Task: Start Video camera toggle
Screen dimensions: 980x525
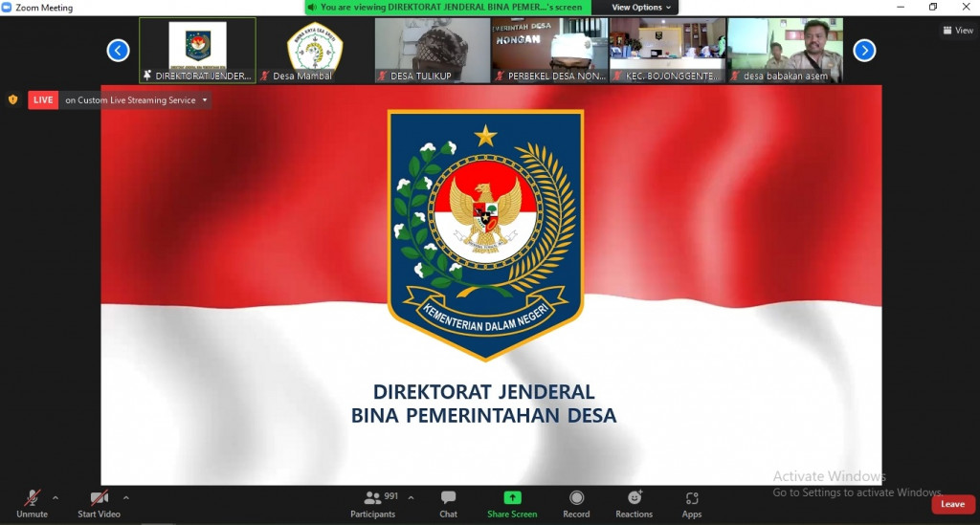Action: [99, 504]
